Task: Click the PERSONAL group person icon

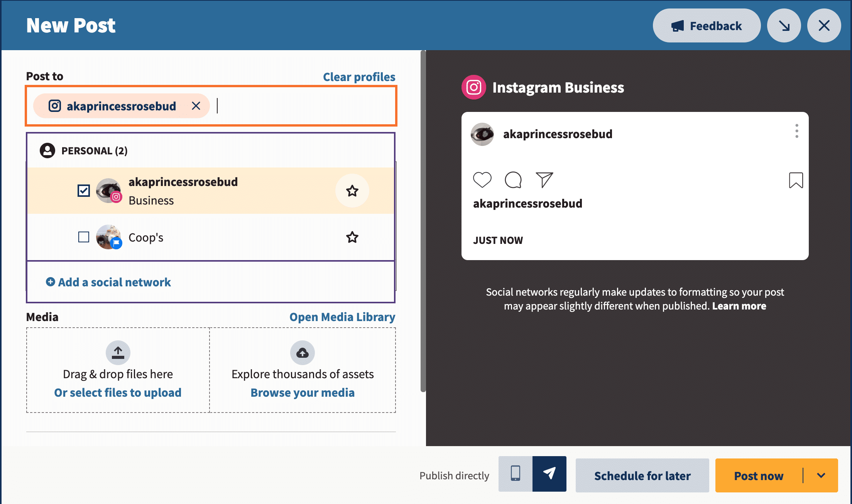Action: [47, 151]
